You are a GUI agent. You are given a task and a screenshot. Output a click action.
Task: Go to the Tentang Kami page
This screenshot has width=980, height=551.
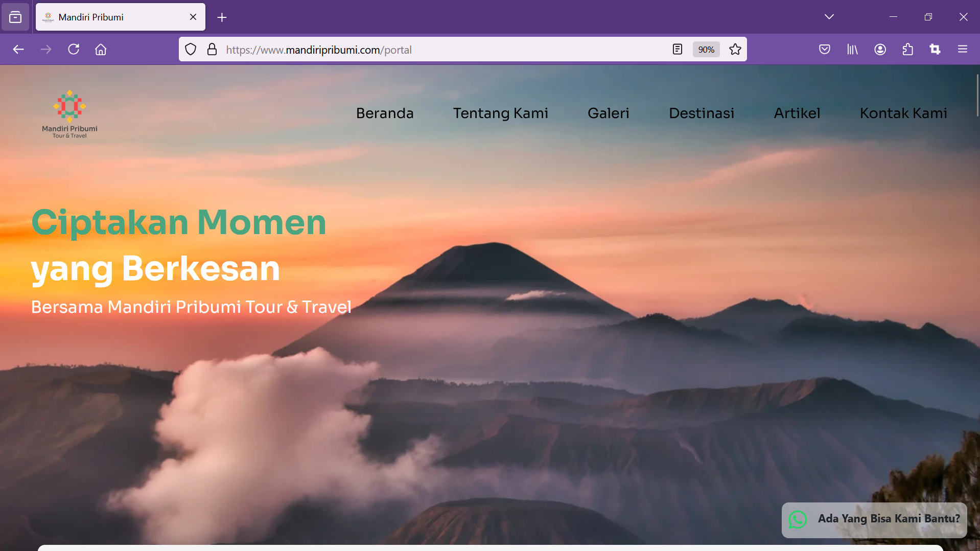pyautogui.click(x=500, y=113)
